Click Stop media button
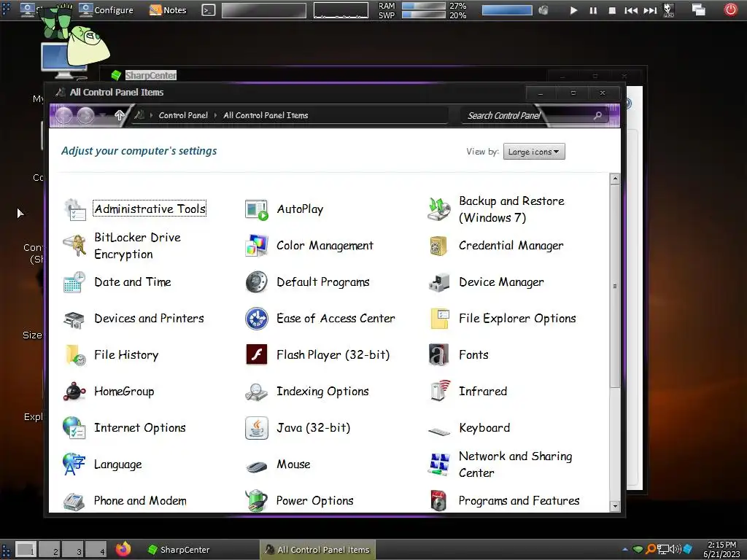The height and width of the screenshot is (560, 747). 612,10
